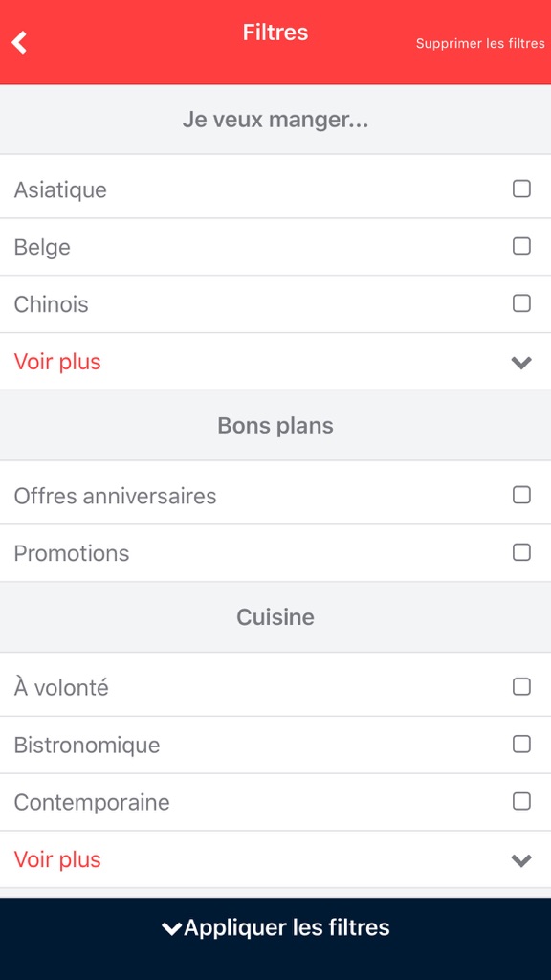Click the chevron beside Voir plus under Cuisine
The image size is (551, 980).
(520, 859)
